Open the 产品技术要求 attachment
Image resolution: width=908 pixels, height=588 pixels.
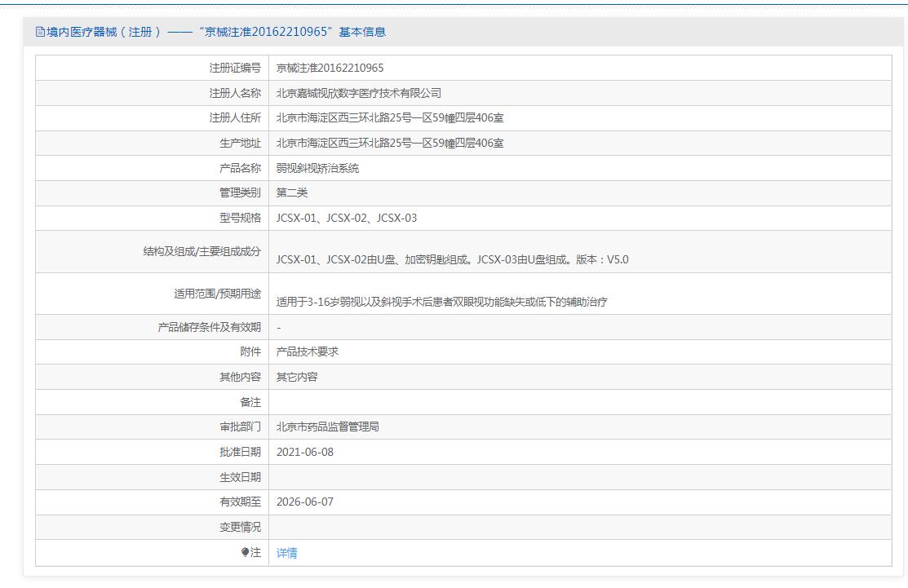308,351
